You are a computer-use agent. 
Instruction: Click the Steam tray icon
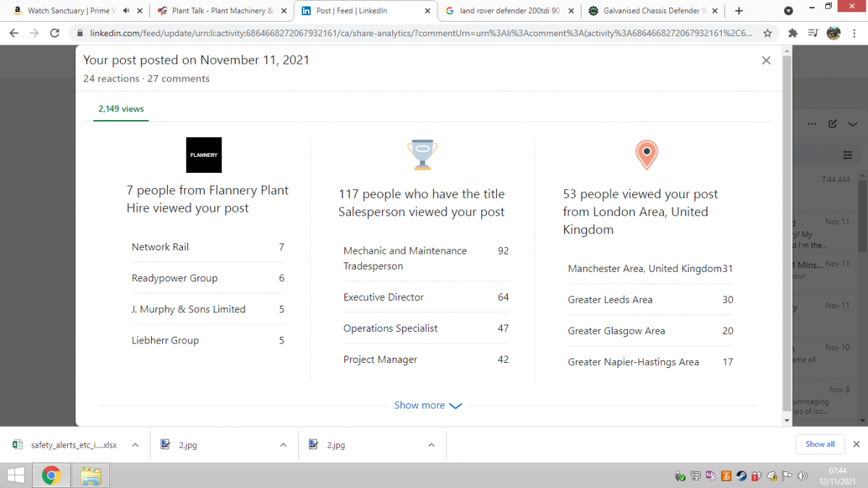point(741,476)
